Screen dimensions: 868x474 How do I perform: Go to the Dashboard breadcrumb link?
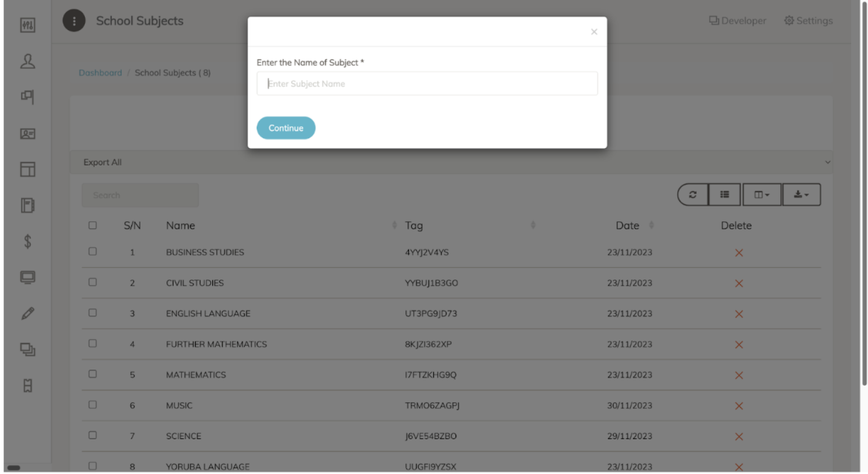pos(100,73)
